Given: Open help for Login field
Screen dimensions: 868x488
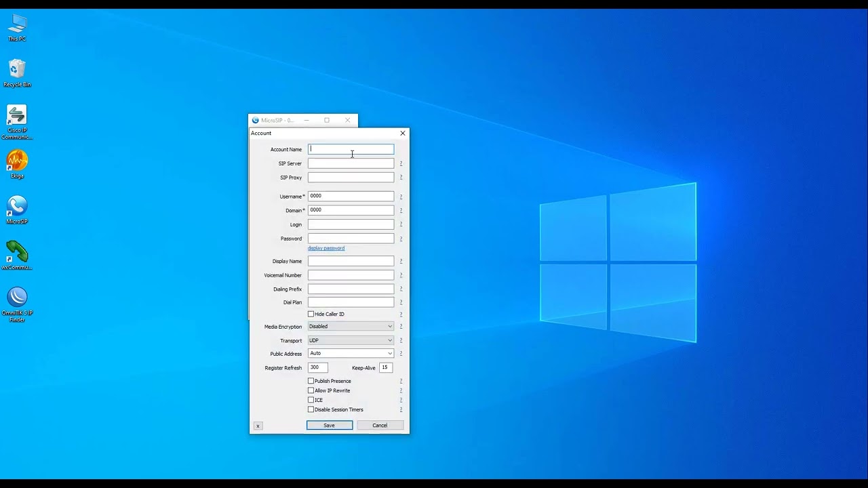Looking at the screenshot, I should tap(401, 224).
